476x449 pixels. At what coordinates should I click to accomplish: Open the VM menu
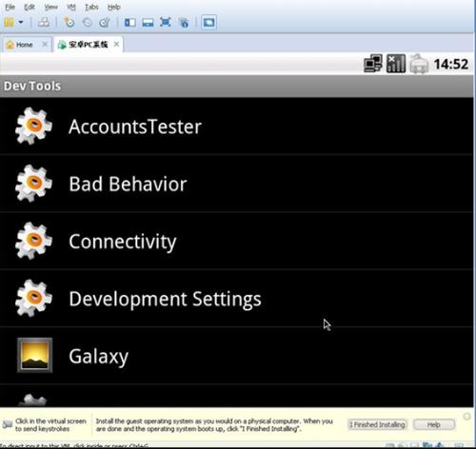71,7
